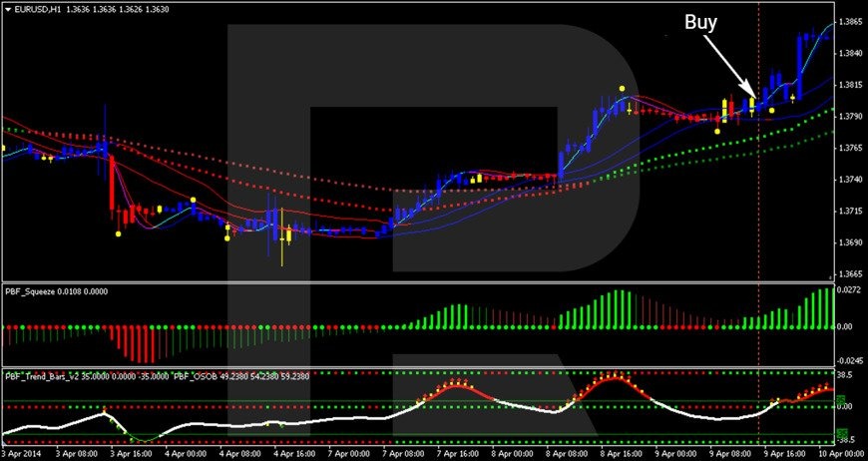This screenshot has width=868, height=461.
Task: Click the 10 Apr 00:00 time label
Action: coord(840,453)
